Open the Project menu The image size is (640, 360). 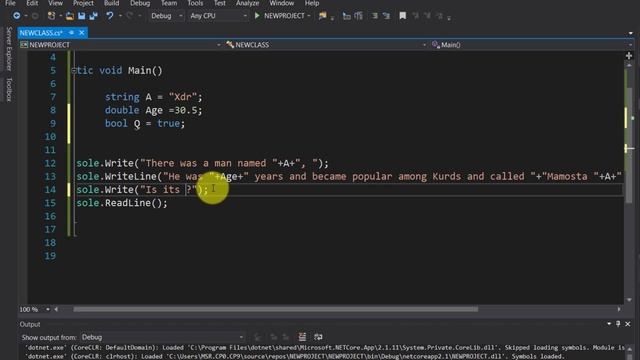coord(83,3)
